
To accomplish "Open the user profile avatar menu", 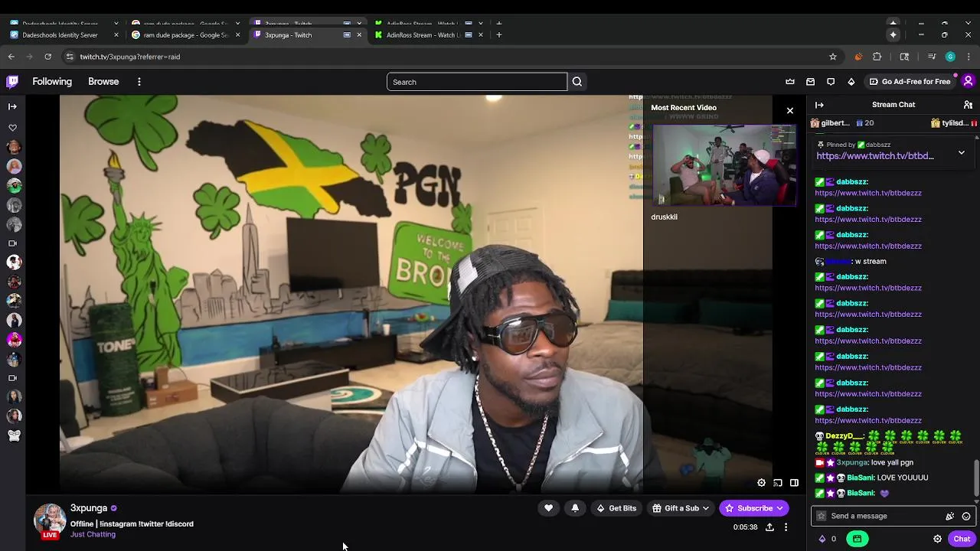I will click(x=968, y=81).
